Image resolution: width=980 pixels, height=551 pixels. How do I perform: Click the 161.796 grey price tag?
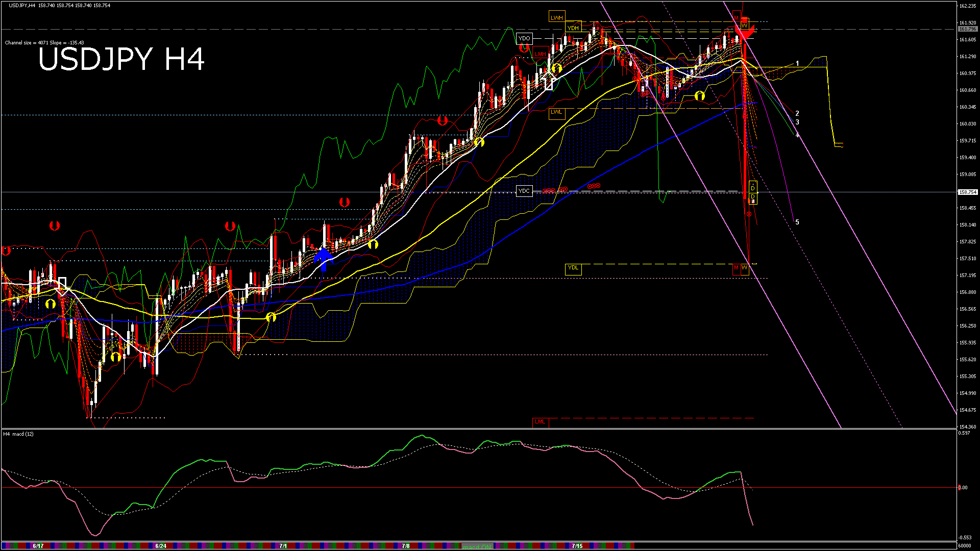968,29
